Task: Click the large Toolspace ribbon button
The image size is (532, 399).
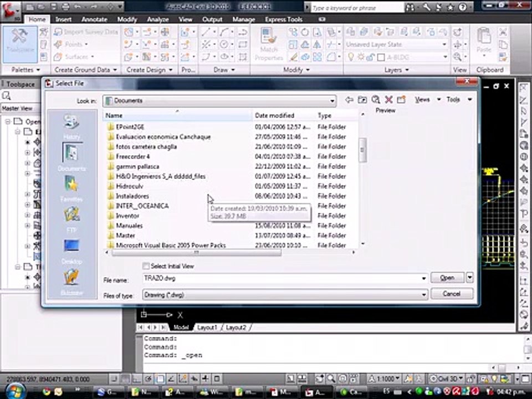Action: pos(20,44)
